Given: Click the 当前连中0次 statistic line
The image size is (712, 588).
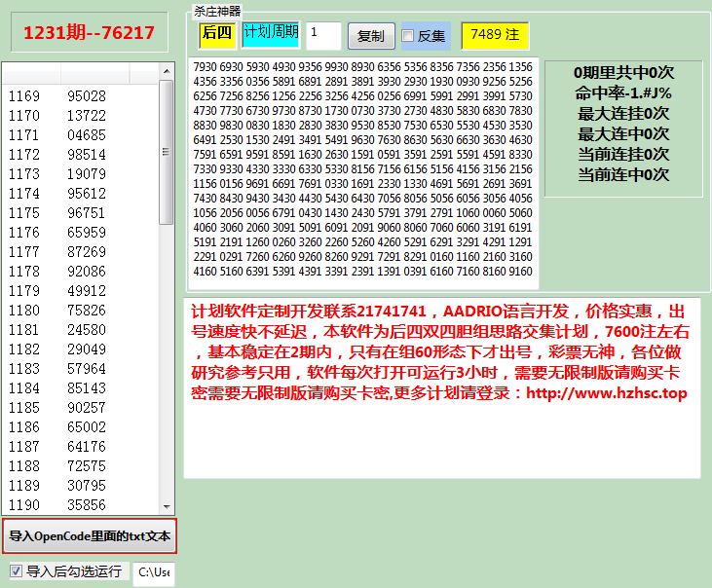Looking at the screenshot, I should pyautogui.click(x=623, y=174).
